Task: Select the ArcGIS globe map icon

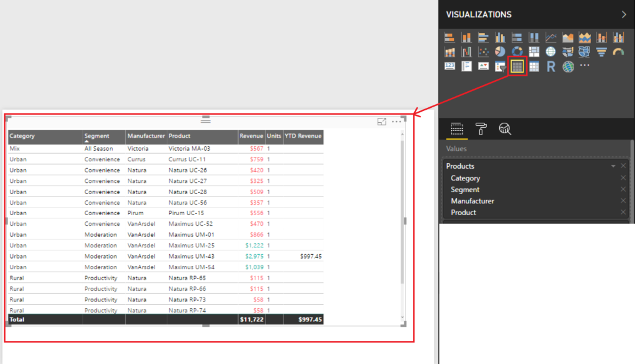Action: pyautogui.click(x=568, y=66)
